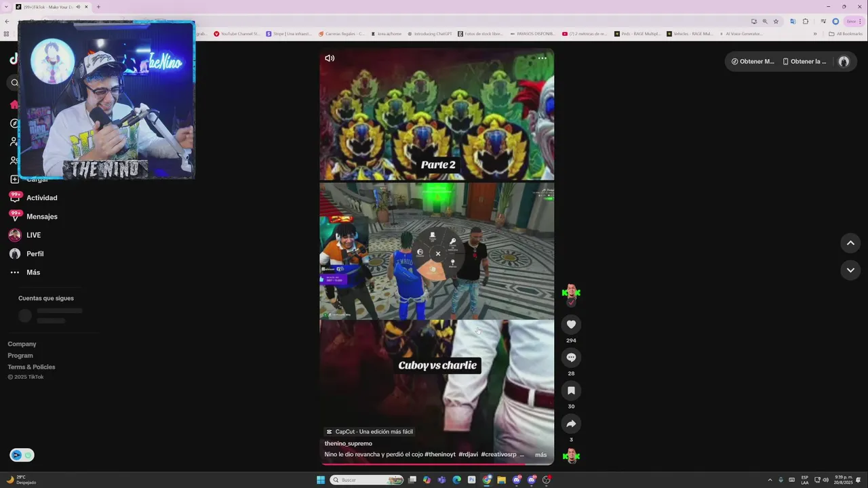Screen dimensions: 868x488
Task: Seek using the video progress bar
Action: tap(437, 464)
